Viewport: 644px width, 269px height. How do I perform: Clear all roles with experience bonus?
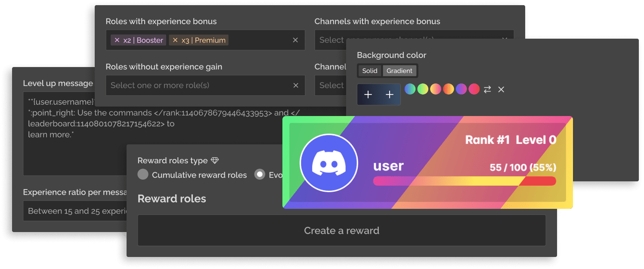[295, 40]
